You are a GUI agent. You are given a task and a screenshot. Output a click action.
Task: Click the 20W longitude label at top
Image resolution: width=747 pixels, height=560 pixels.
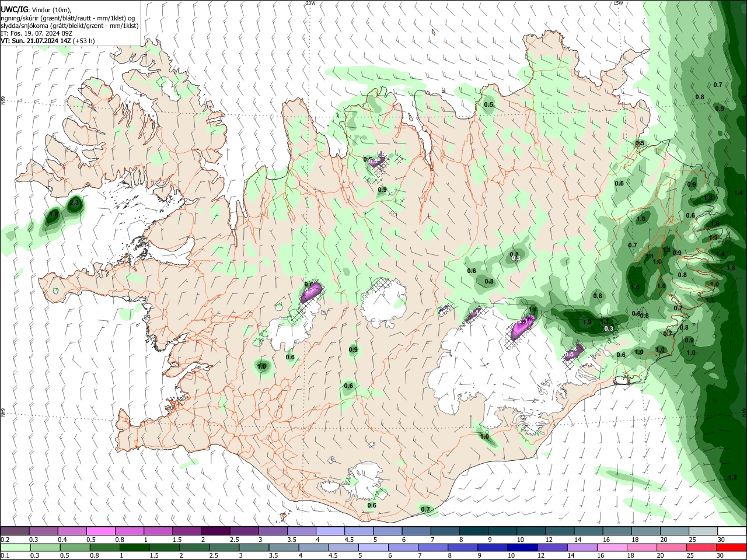(310, 3)
